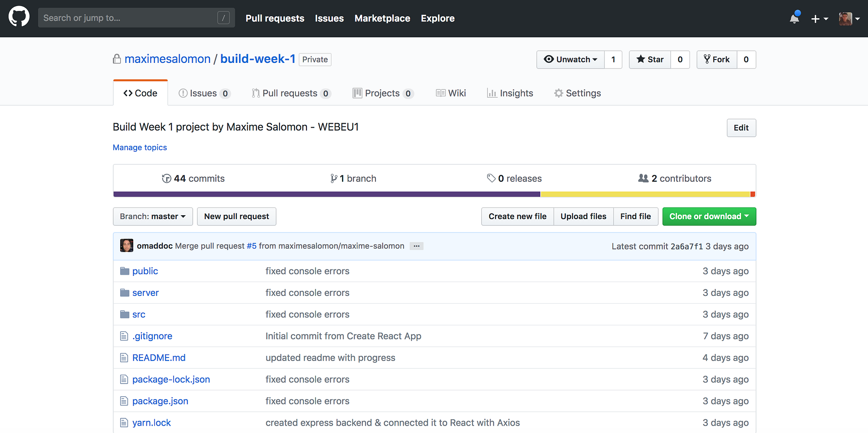Star this repository
This screenshot has width=868, height=433.
click(650, 59)
